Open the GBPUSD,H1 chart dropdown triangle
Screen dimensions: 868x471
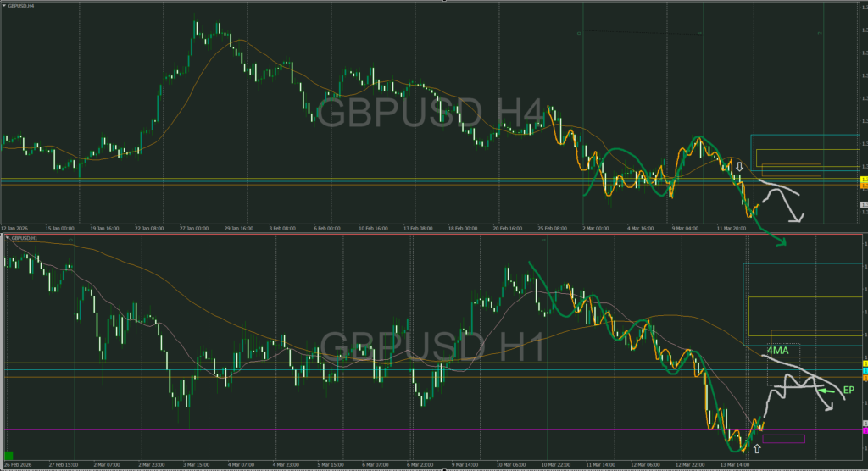7,239
